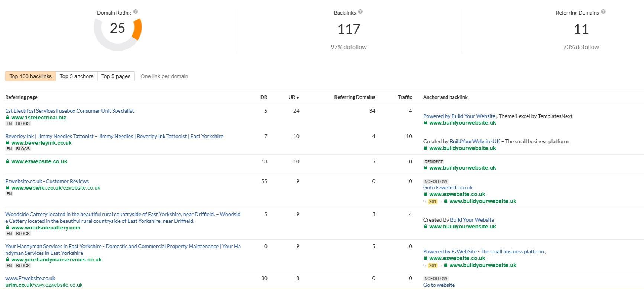Click the BLOGS tag under 1stelectrical.biz
The image size is (644, 289).
coord(23,123)
